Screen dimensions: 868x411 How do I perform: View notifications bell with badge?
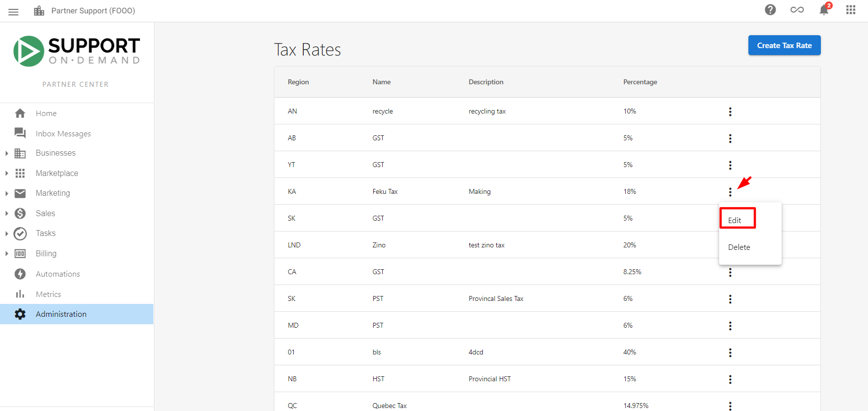coord(824,9)
